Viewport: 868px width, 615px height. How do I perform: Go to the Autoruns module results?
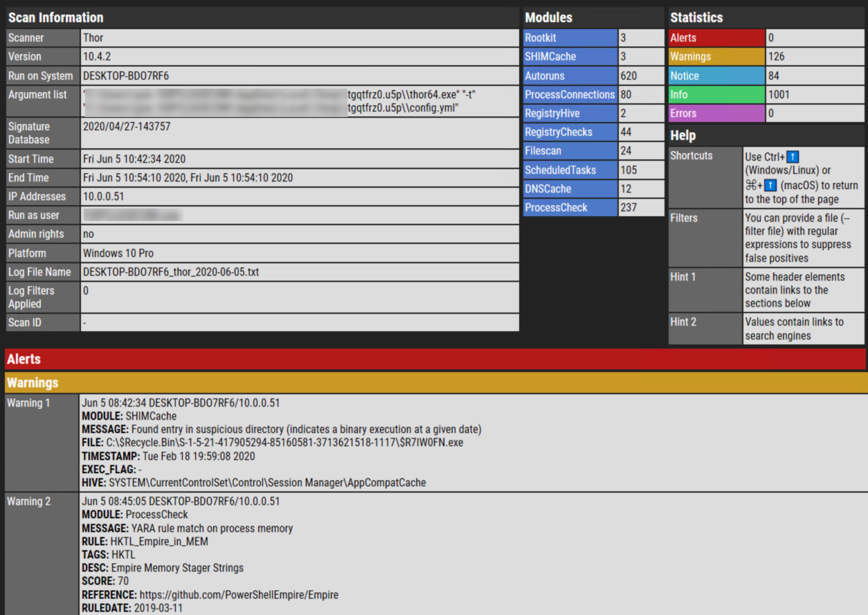544,75
